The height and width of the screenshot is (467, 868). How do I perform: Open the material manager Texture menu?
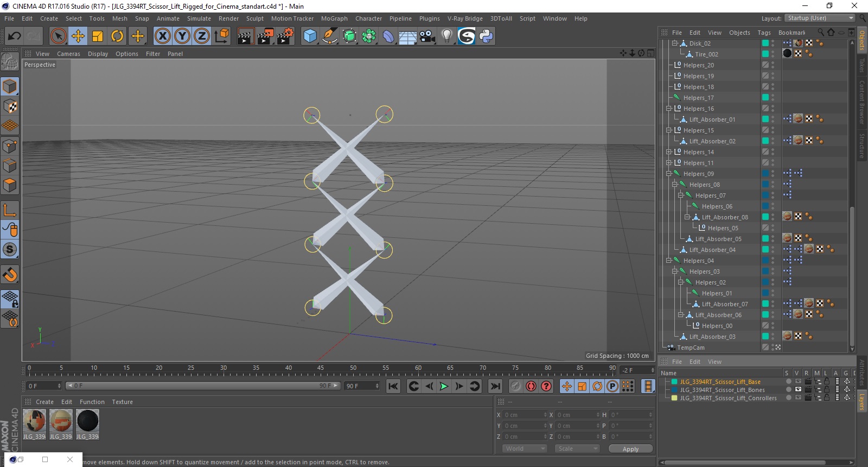[x=122, y=402]
